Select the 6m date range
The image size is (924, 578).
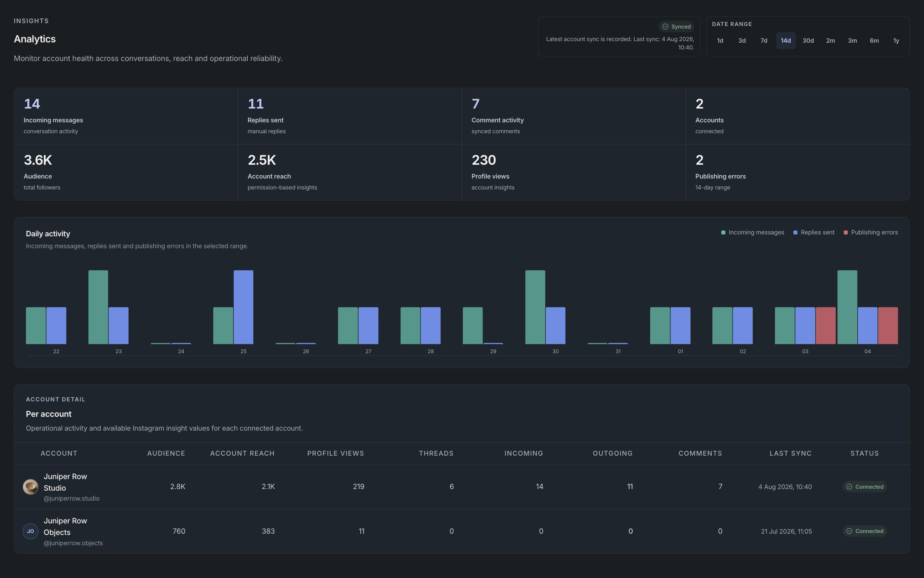(x=874, y=40)
